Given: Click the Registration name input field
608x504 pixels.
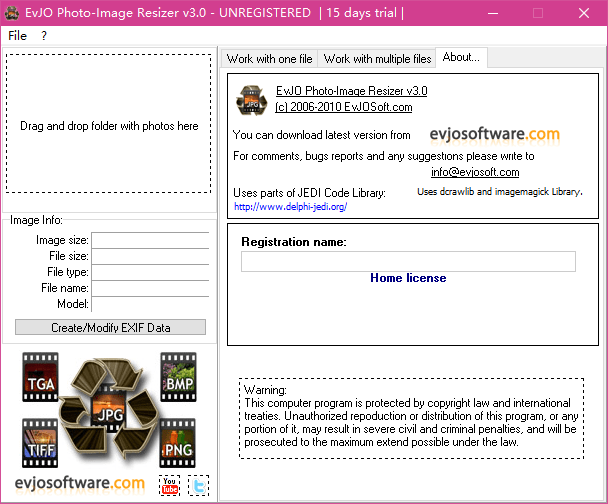Looking at the screenshot, I should (x=408, y=261).
